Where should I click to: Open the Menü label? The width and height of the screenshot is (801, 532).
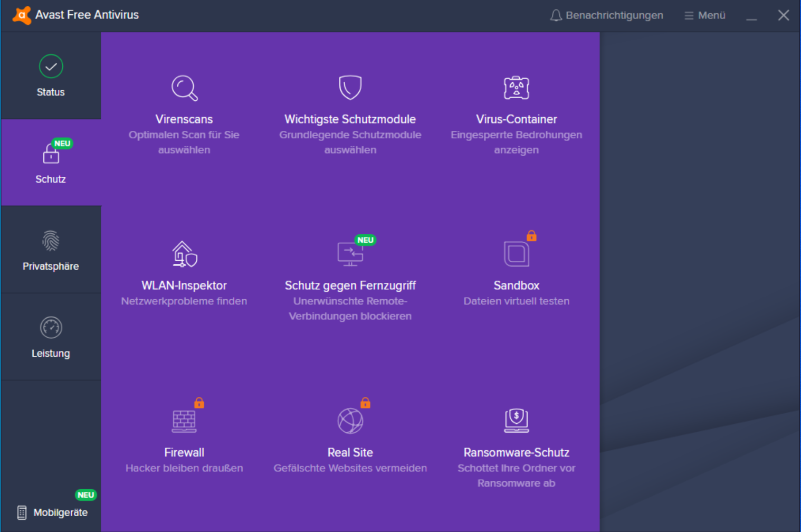(x=712, y=15)
